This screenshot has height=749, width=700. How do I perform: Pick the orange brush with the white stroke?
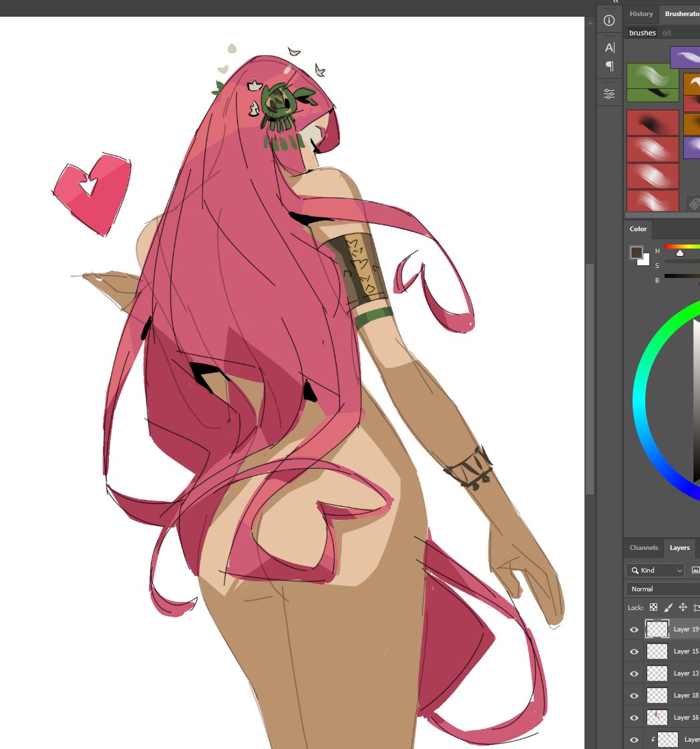[x=692, y=85]
